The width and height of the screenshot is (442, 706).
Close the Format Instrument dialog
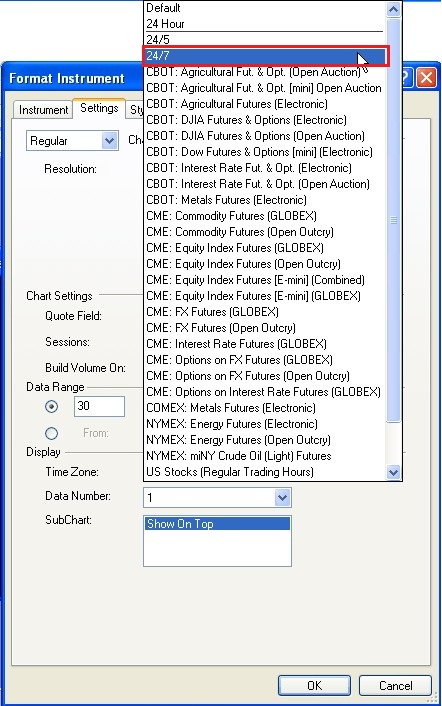pyautogui.click(x=426, y=78)
